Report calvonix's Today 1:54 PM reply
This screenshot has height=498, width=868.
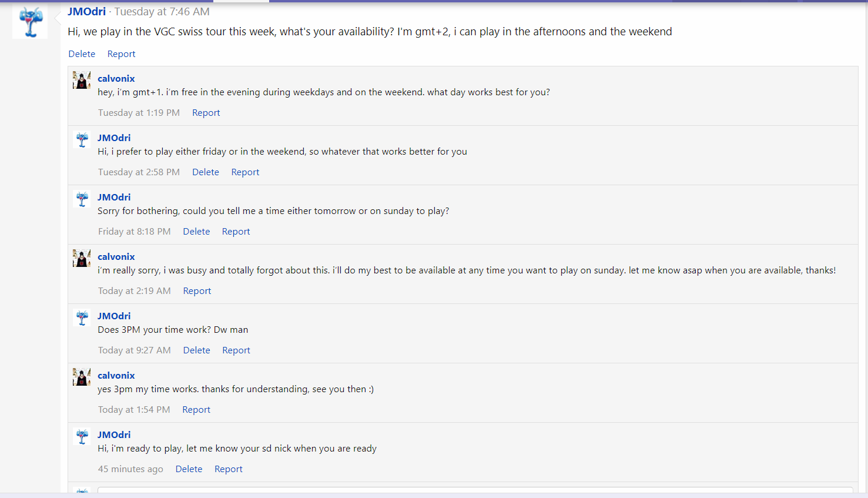tap(196, 410)
